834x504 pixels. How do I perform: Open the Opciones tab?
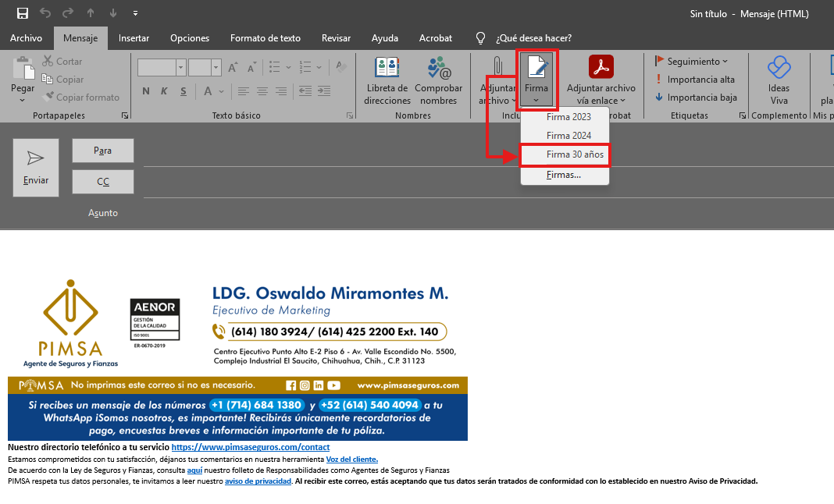pyautogui.click(x=189, y=38)
